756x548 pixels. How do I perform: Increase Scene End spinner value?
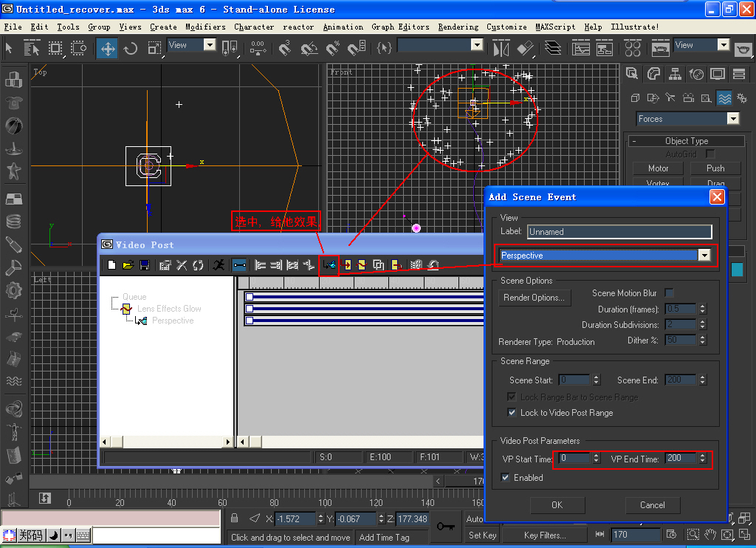coord(703,377)
